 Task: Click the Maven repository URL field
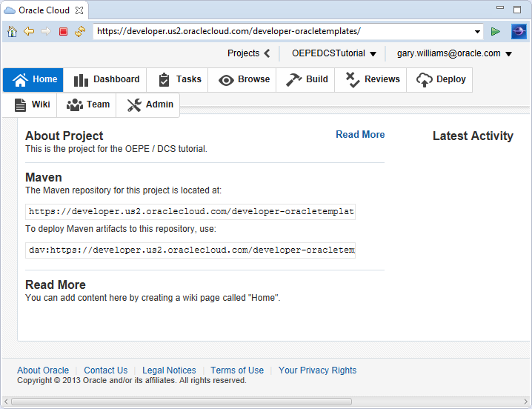point(190,212)
